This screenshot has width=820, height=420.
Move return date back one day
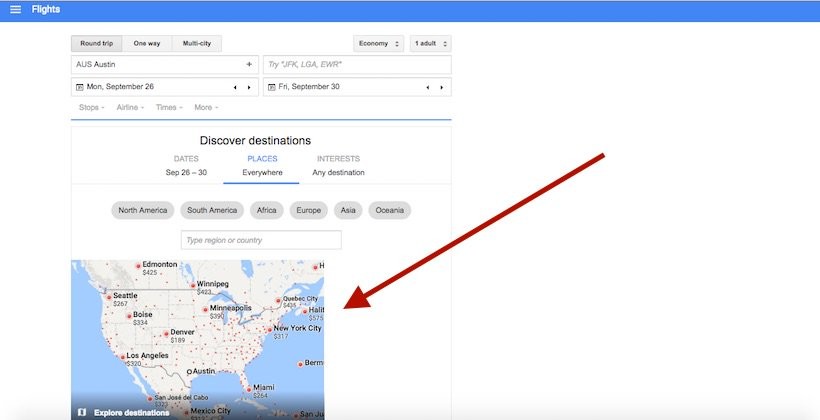click(x=428, y=87)
